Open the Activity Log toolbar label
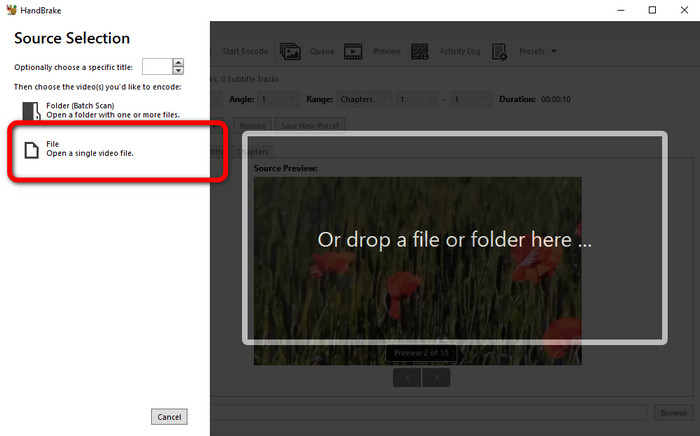Viewport: 700px width, 436px height. point(460,51)
